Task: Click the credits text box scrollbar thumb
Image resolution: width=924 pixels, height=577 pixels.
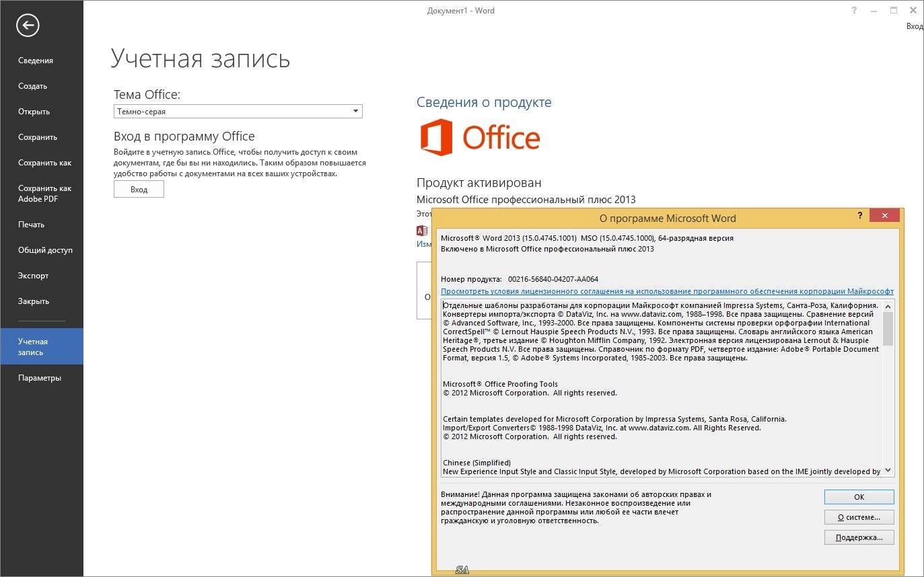Action: click(888, 329)
